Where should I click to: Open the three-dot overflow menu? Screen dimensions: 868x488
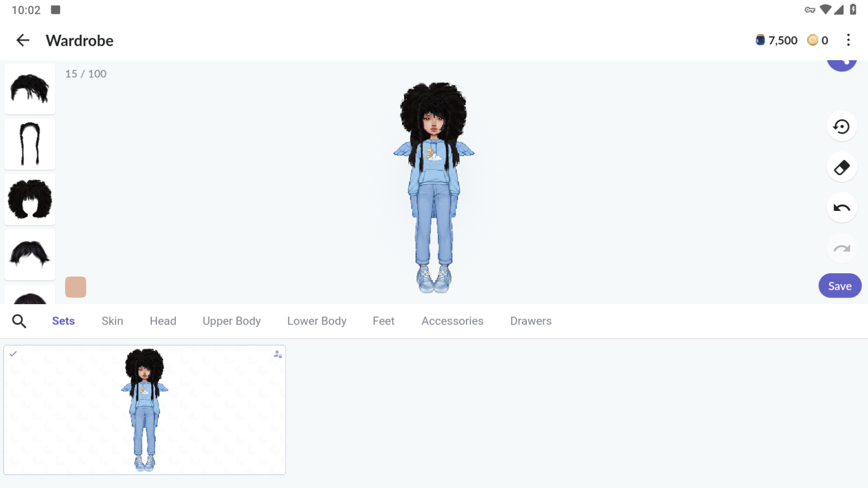[x=848, y=40]
